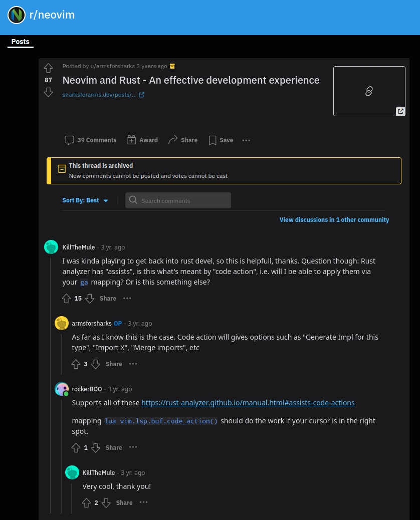
Task: Open the Sort By: Best dropdown
Action: [x=85, y=200]
